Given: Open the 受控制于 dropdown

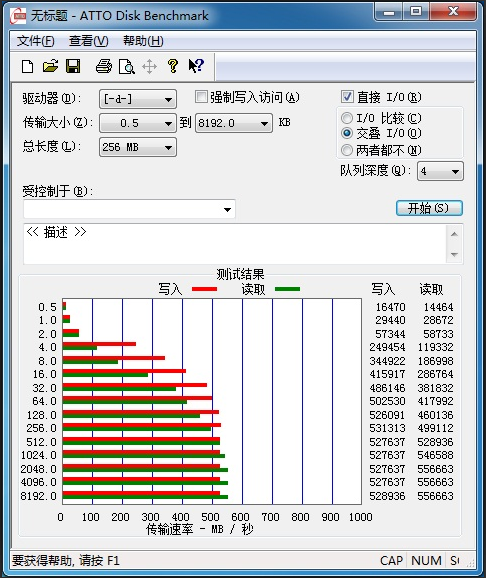Looking at the screenshot, I should (x=129, y=209).
